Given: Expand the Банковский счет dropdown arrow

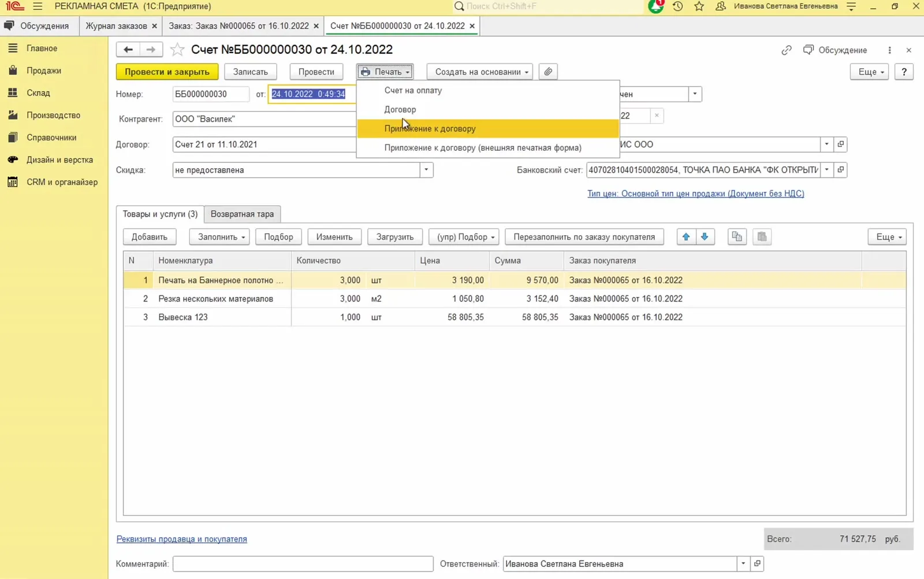Looking at the screenshot, I should [x=827, y=170].
